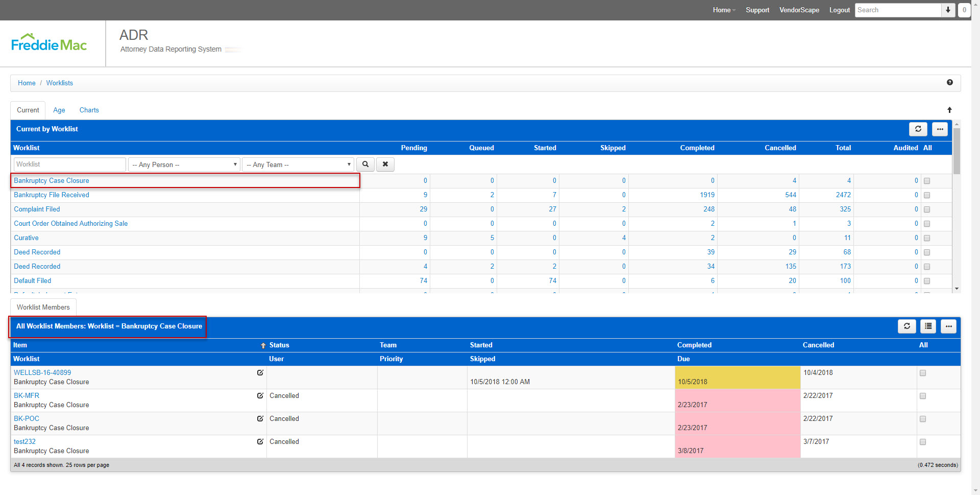Open the Default Filed worklist link
Screen dimensions: 980x495
(x=33, y=281)
